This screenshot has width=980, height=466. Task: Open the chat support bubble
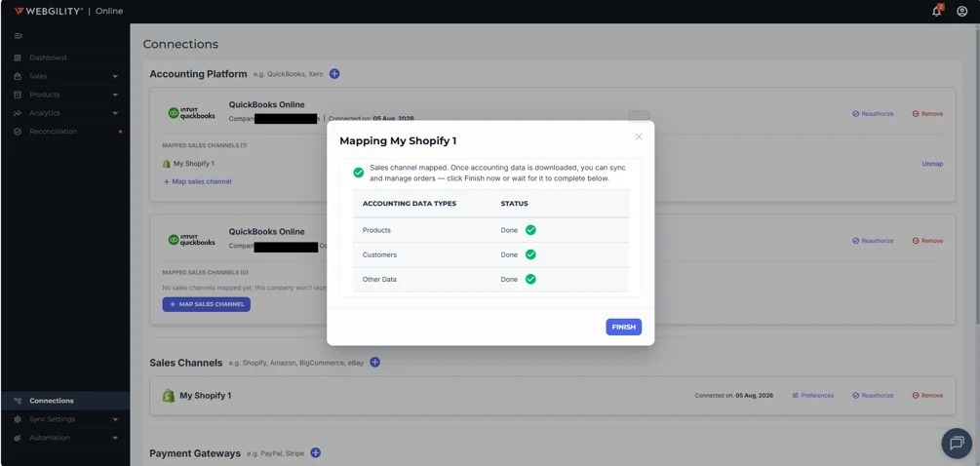pos(957,444)
